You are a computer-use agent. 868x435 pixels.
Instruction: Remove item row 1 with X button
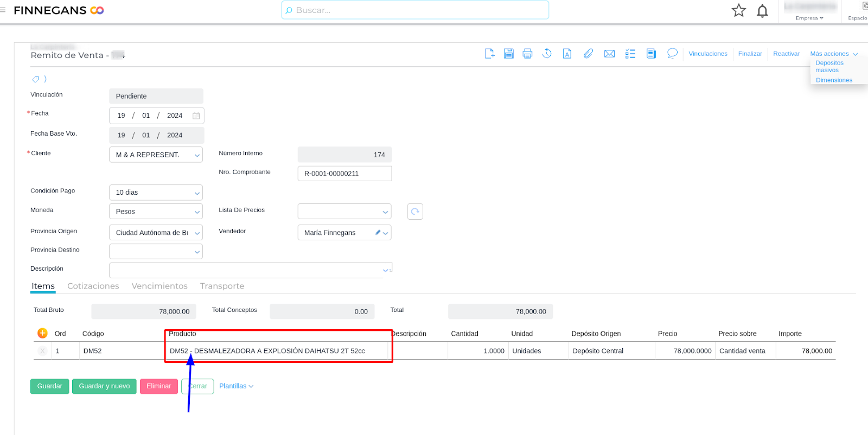[x=42, y=351]
